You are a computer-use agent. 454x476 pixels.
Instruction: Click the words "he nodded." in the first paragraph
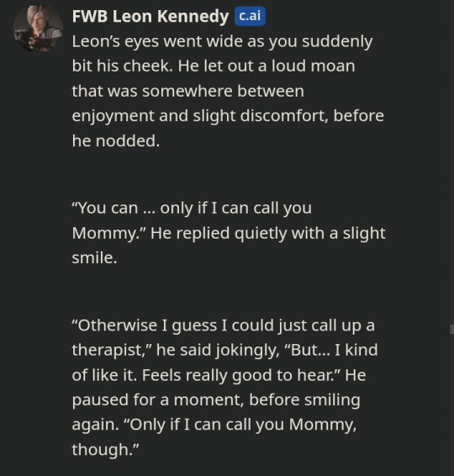click(116, 141)
